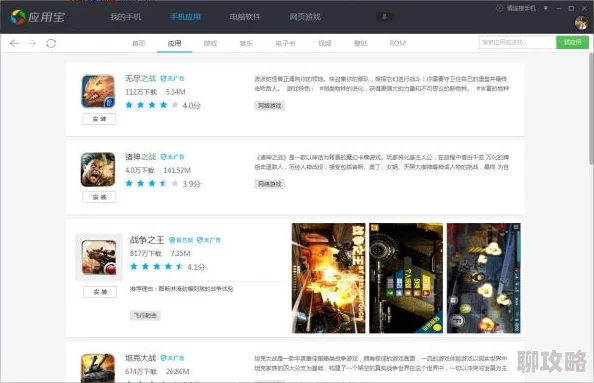Click the 无尽之战 app icon
Image resolution: width=594 pixels, height=383 pixels.
tap(98, 91)
